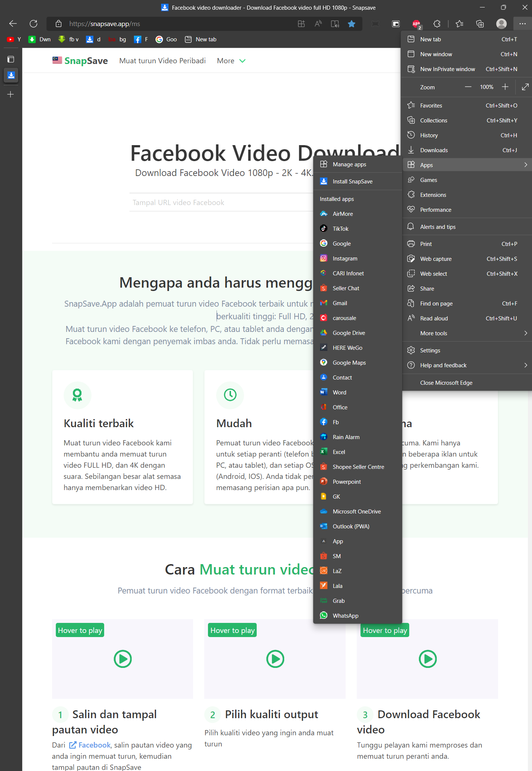
Task: Expand the More dropdown in SnapSave header
Action: [231, 61]
